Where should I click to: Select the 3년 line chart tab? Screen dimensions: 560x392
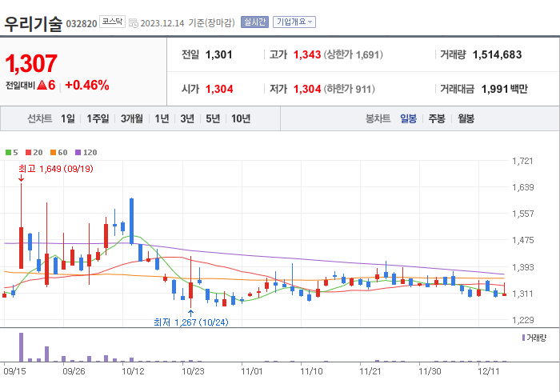point(187,118)
